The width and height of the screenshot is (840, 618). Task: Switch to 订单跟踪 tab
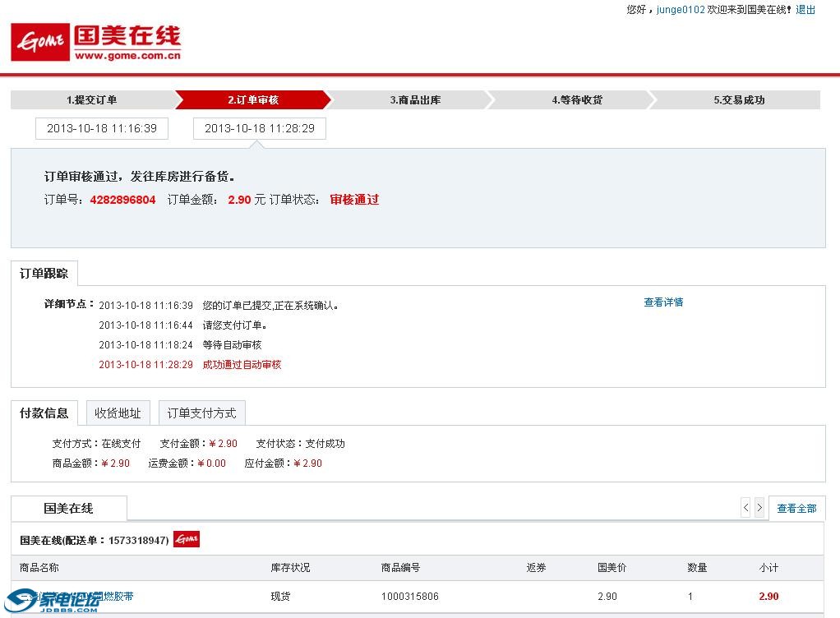pyautogui.click(x=44, y=274)
